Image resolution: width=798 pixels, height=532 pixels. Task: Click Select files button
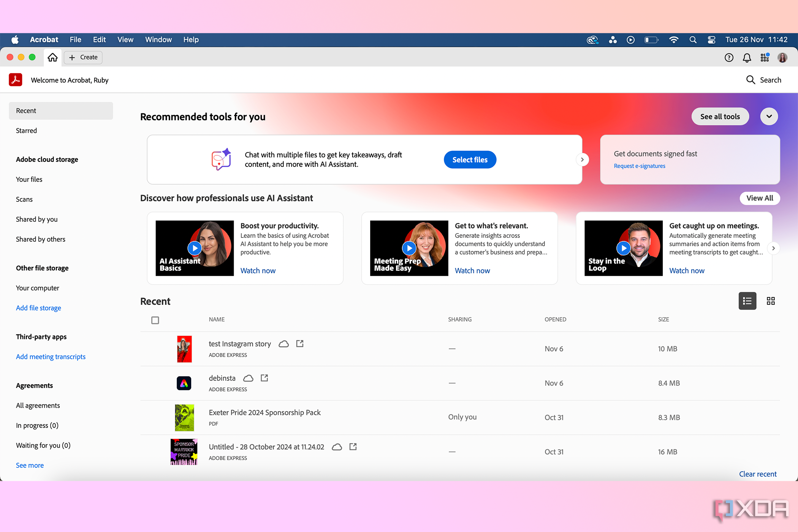[470, 160]
